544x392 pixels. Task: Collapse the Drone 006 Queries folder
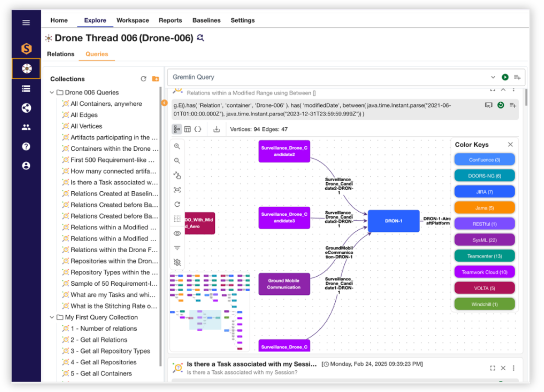click(52, 93)
